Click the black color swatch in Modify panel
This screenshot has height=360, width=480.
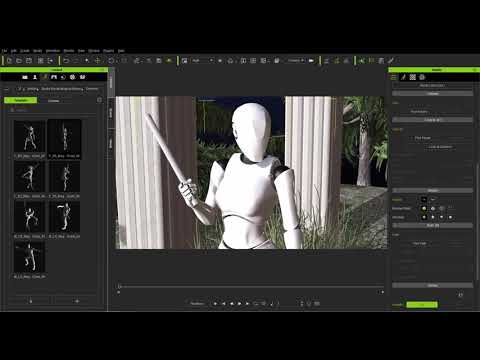tap(424, 199)
